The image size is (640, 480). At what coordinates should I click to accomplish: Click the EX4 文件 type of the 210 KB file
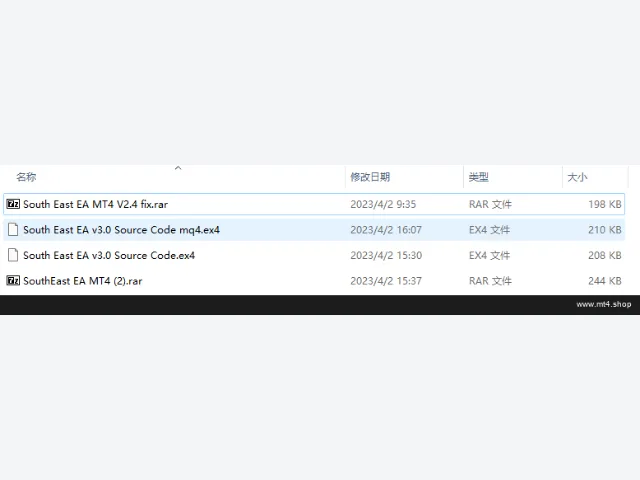coord(489,230)
